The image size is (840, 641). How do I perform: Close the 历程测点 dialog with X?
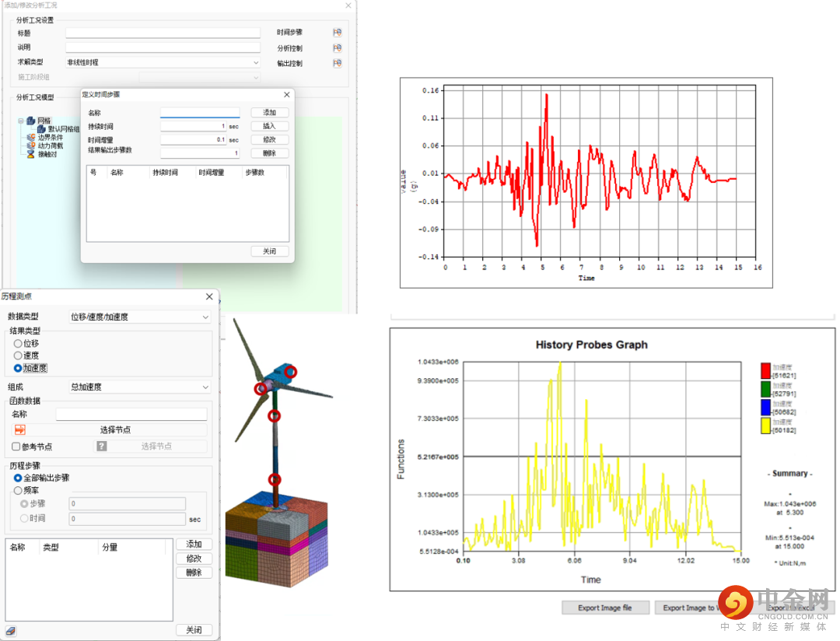209,296
